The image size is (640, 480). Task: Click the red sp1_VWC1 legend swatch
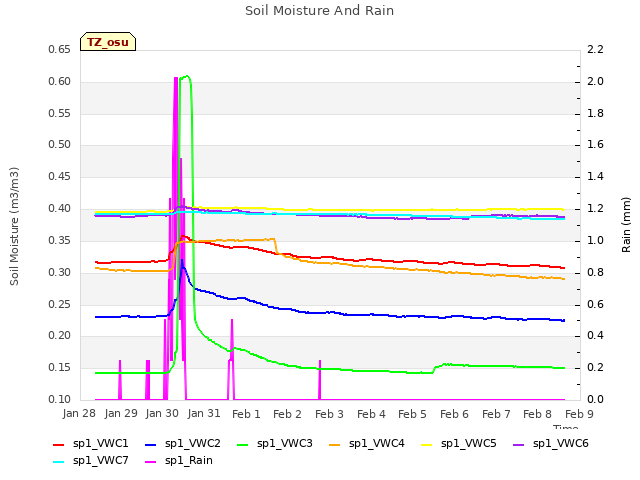tap(59, 444)
